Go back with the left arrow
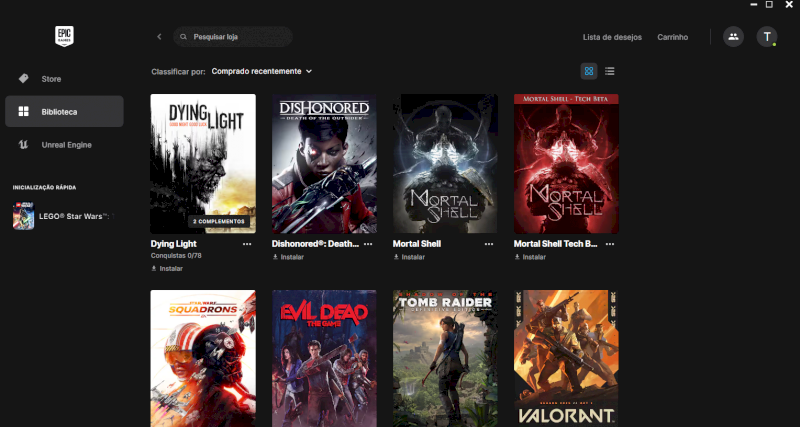Viewport: 800px width, 427px height. click(x=159, y=37)
